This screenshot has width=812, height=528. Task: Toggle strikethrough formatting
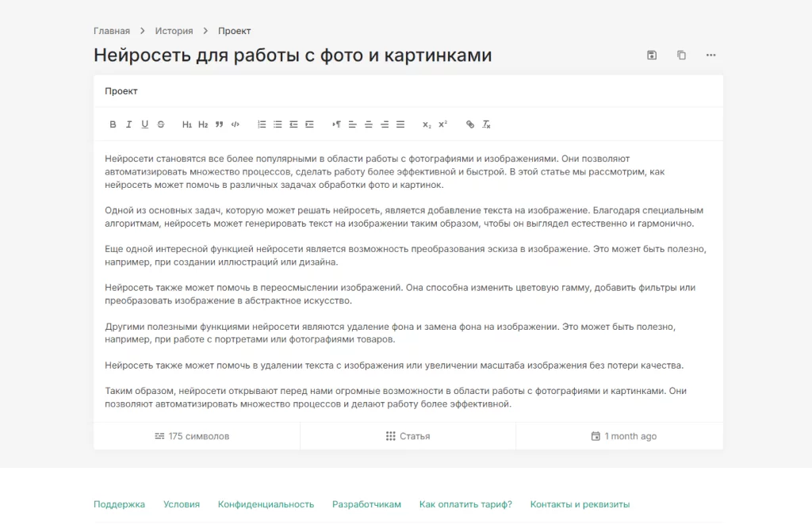pyautogui.click(x=160, y=124)
